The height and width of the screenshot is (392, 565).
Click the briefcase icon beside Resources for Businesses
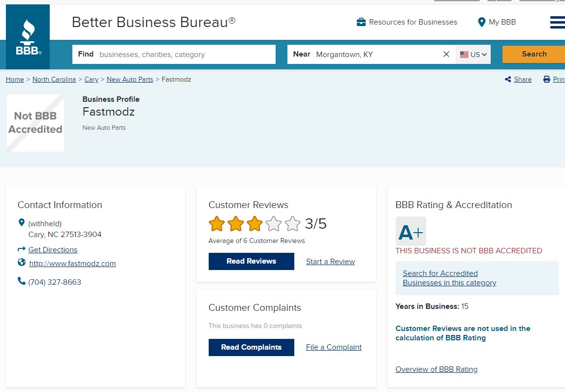(x=361, y=22)
